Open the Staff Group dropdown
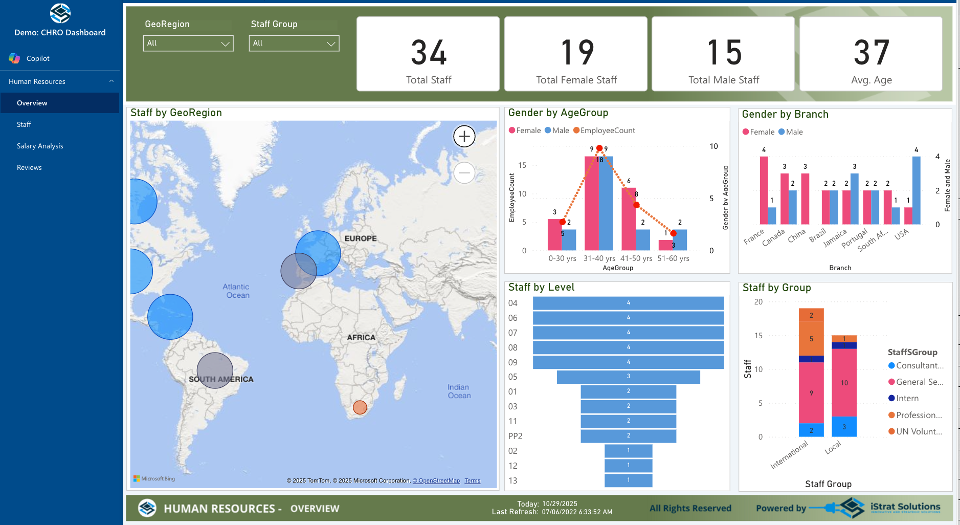Viewport: 960px width, 525px height. 294,43
